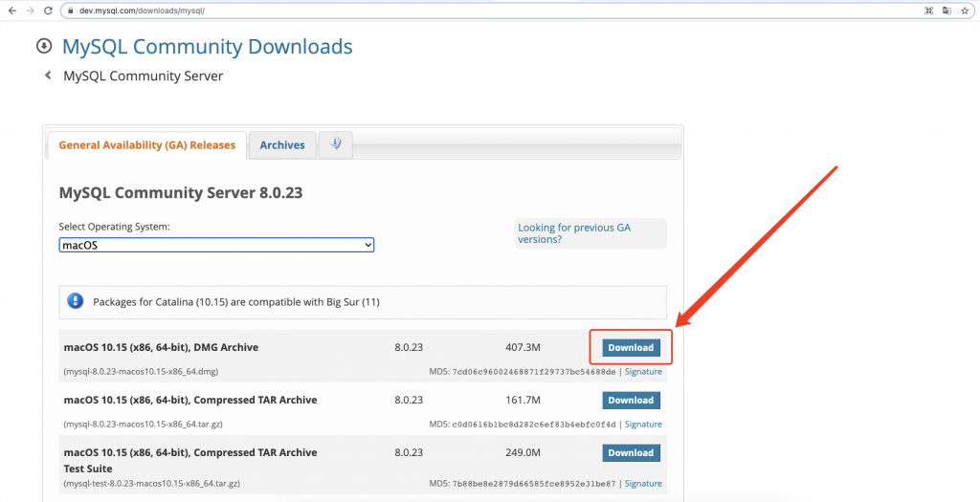Screen dimensions: 980x502
Task: Select the General Availability (GA) Releases tab
Action: pyautogui.click(x=146, y=144)
